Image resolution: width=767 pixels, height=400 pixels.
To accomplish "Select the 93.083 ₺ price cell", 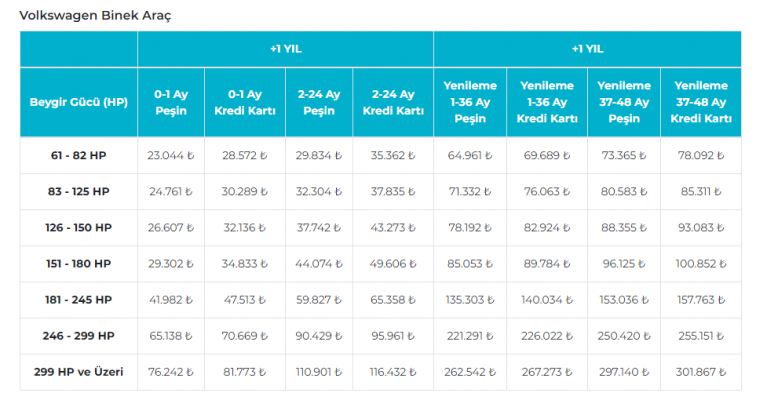I will (701, 228).
